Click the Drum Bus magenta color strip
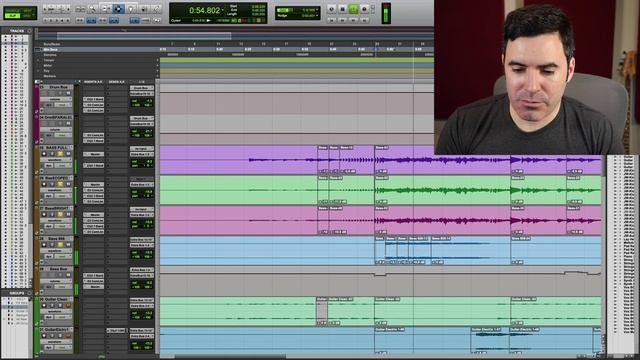 (36, 100)
